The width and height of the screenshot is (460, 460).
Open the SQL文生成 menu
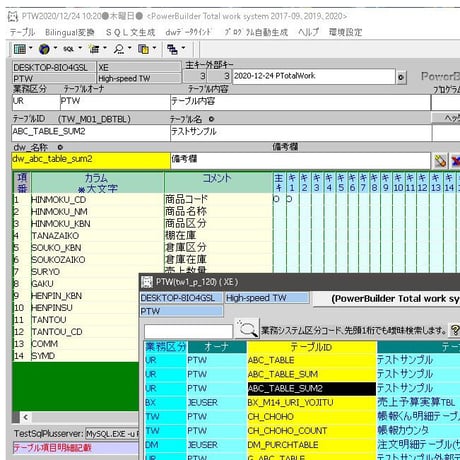pos(130,32)
